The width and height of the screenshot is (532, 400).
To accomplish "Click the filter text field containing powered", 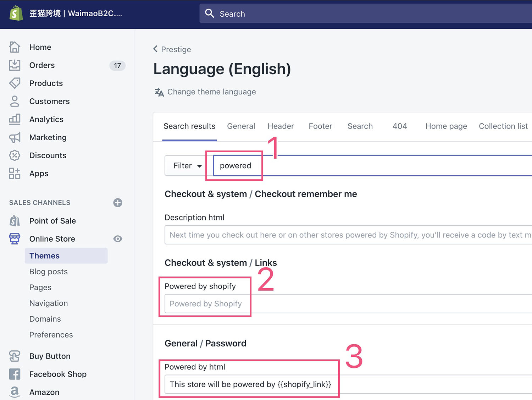I will (x=372, y=165).
